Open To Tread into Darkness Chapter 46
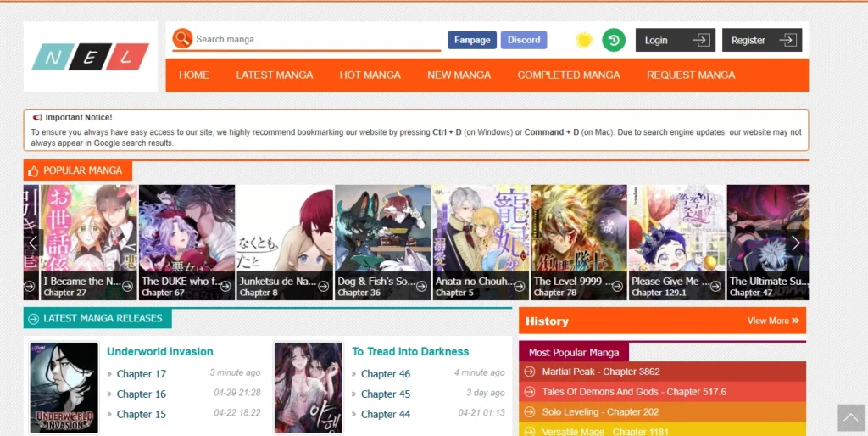The height and width of the screenshot is (436, 868). point(386,374)
